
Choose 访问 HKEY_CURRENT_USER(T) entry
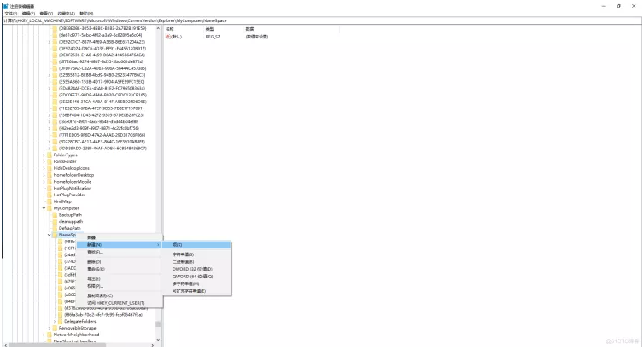point(119,303)
